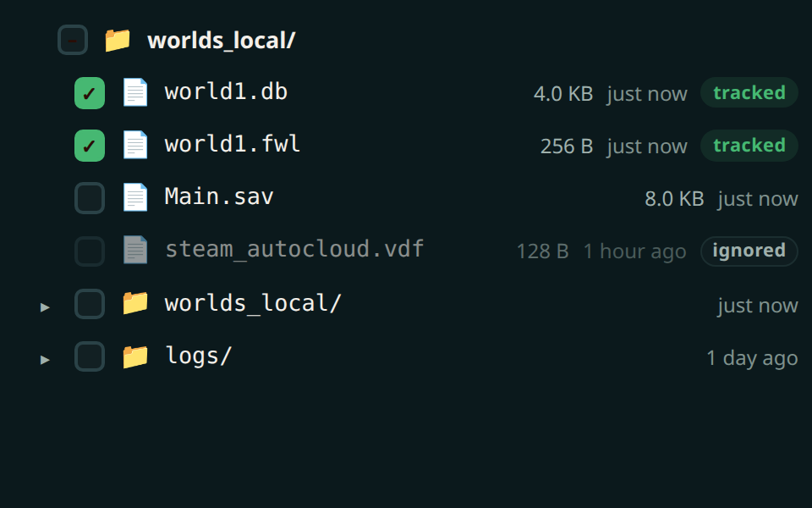
Task: Click the just now timestamp for Main.sav
Action: [758, 199]
